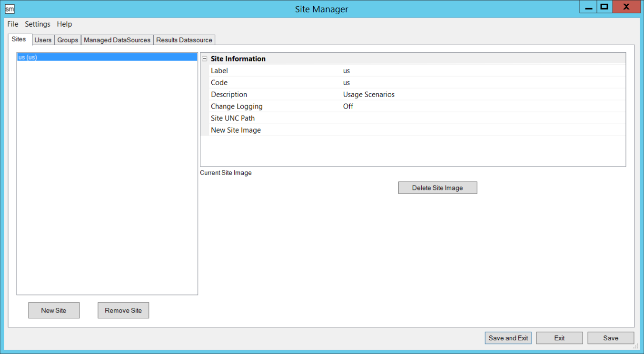Open the Managed DataSources tab

click(x=117, y=40)
